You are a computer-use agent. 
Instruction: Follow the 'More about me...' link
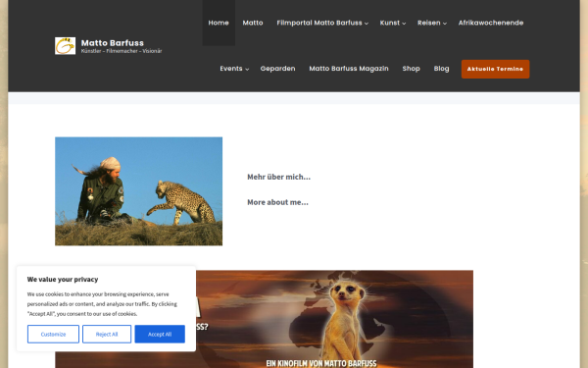[x=278, y=202]
